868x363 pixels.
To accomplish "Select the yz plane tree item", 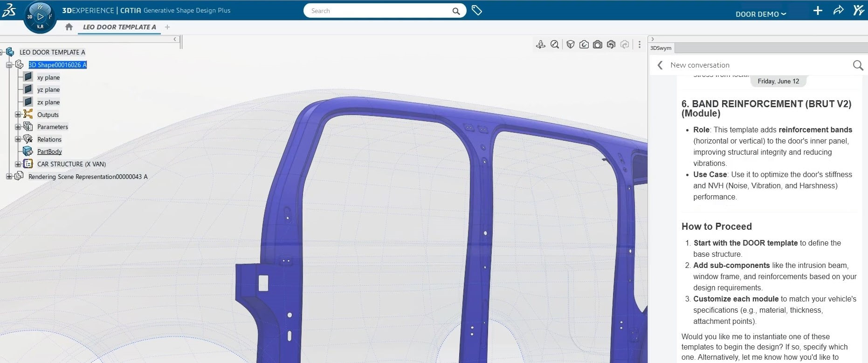I will pyautogui.click(x=48, y=89).
